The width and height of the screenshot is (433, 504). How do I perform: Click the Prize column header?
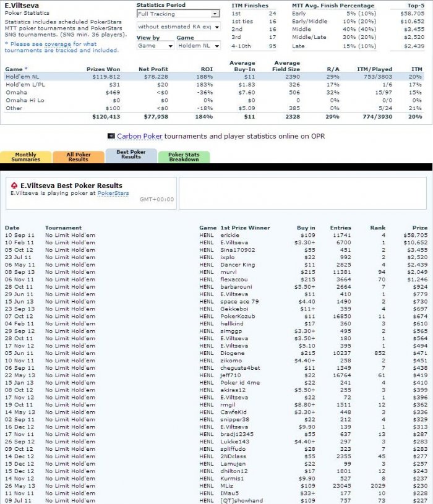click(420, 228)
